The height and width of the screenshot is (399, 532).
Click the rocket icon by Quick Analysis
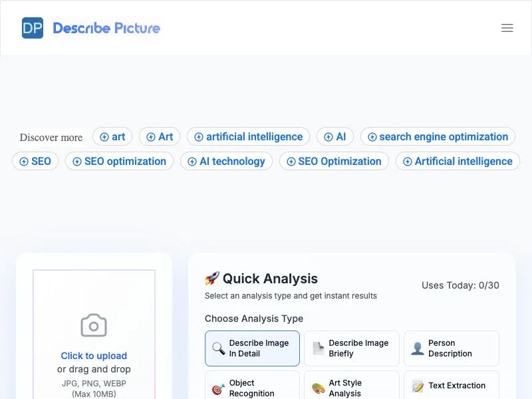pos(212,279)
